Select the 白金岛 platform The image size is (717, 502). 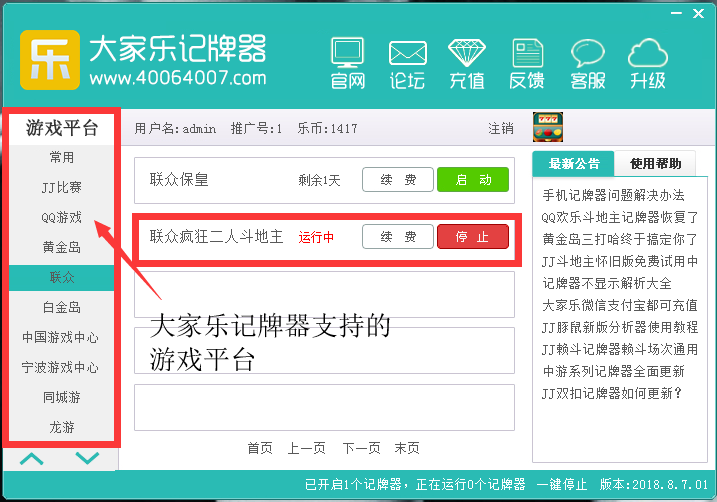tap(62, 307)
